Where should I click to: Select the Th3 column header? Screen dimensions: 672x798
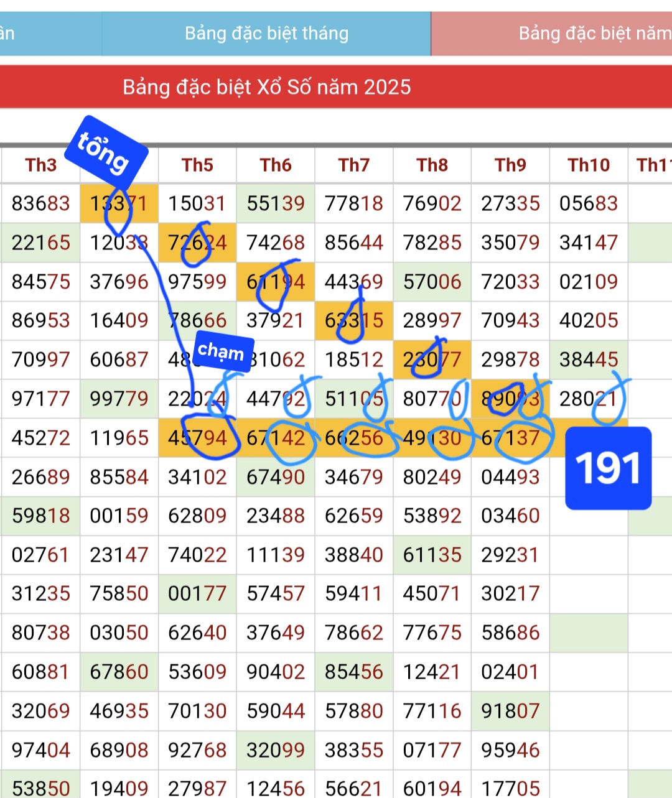(x=41, y=165)
